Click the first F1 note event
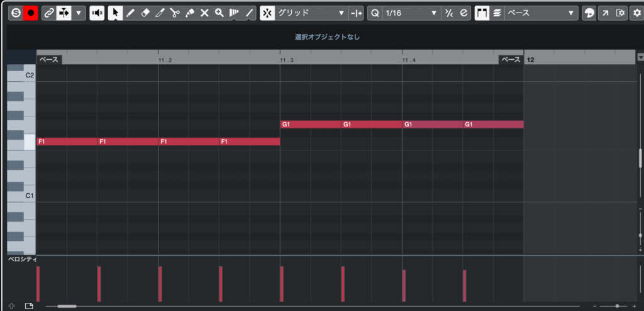 [x=66, y=142]
